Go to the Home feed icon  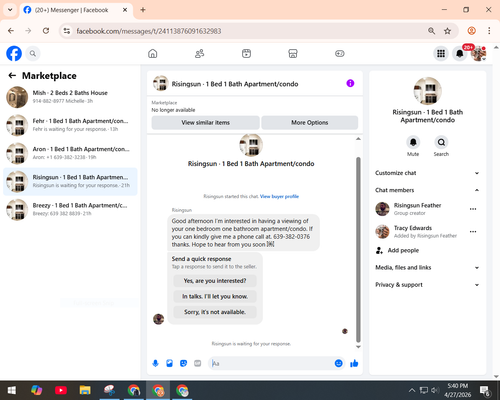[153, 53]
